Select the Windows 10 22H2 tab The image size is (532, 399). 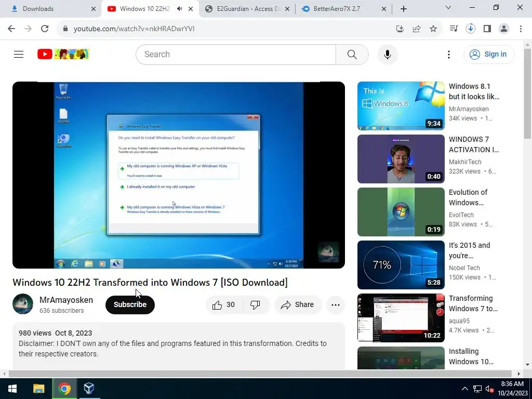[144, 9]
